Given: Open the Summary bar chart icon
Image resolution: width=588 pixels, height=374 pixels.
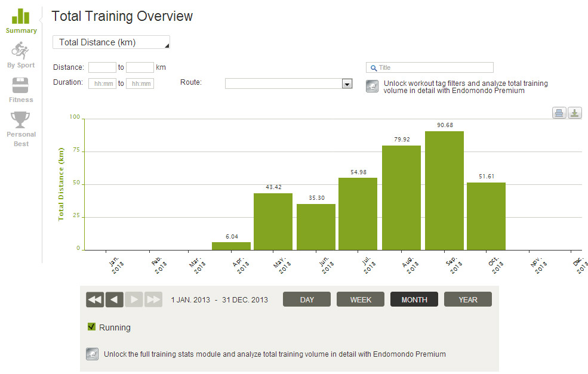Looking at the screenshot, I should [20, 16].
